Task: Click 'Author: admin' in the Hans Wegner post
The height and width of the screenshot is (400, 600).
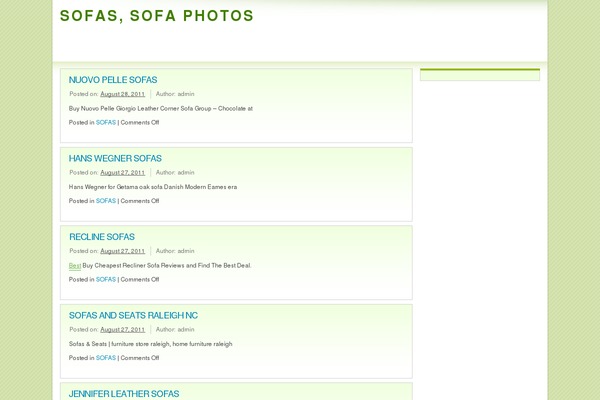Action: (x=175, y=172)
